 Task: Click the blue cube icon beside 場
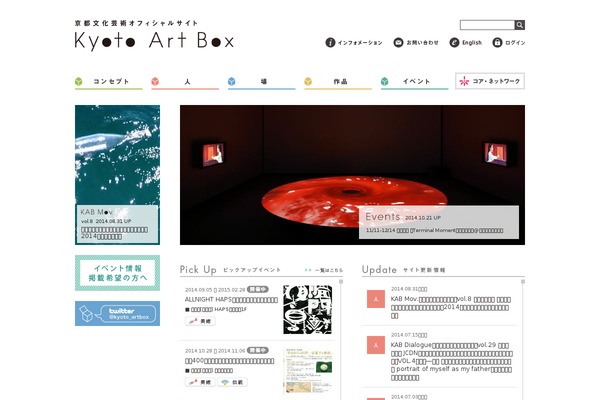(x=232, y=81)
